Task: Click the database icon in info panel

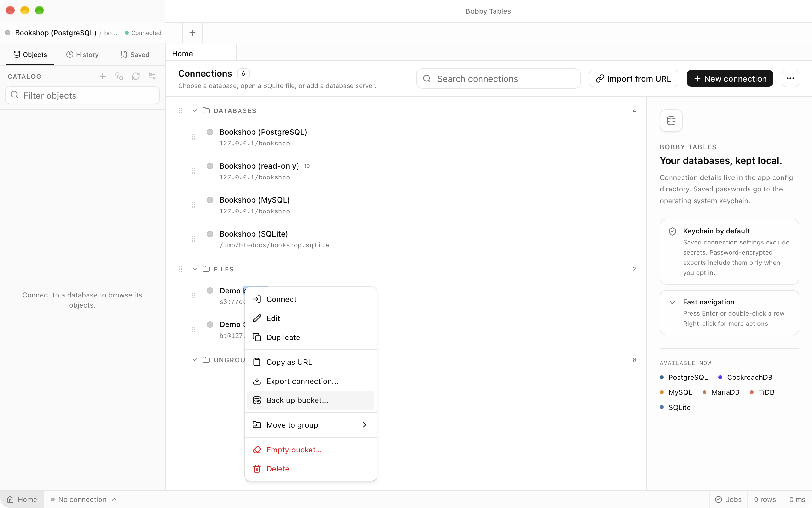Action: 671,121
